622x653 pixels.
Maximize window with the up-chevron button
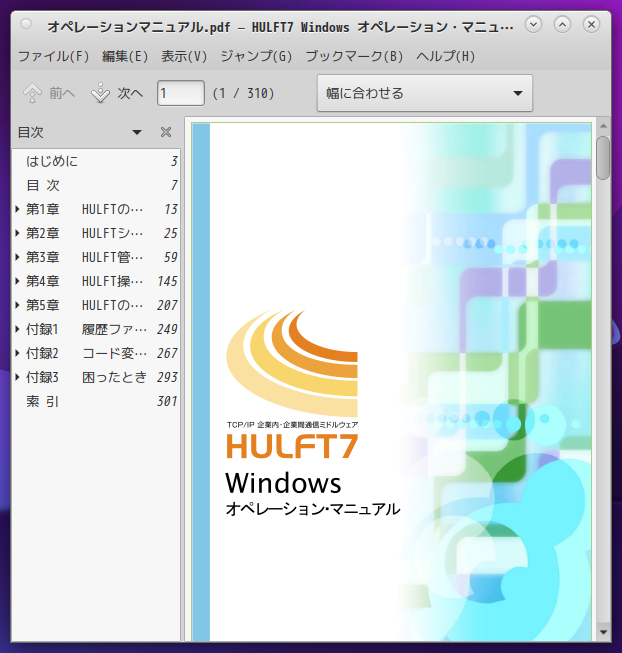[562, 25]
